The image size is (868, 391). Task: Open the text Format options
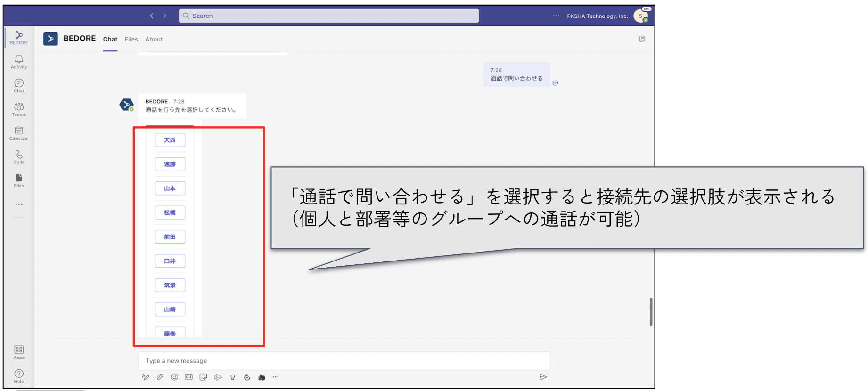[x=146, y=377]
